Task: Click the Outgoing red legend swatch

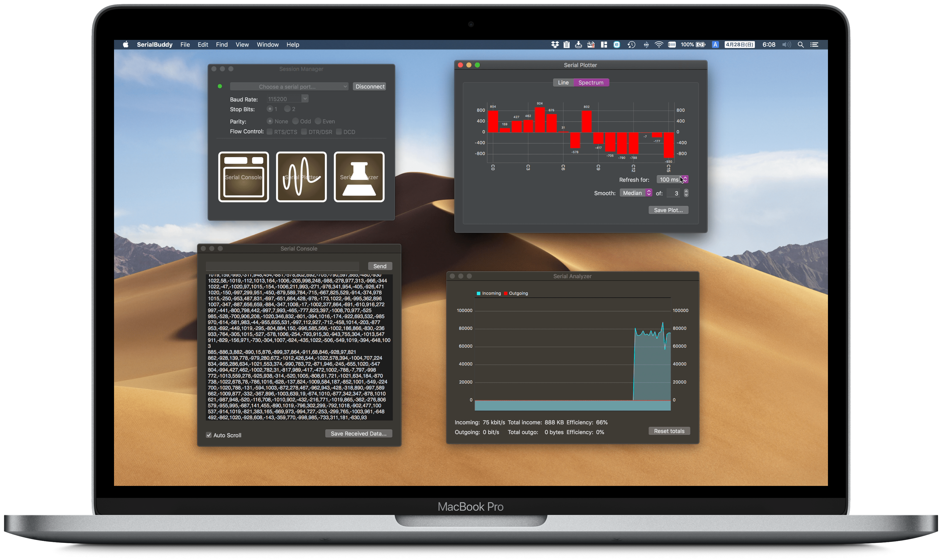Action: click(x=505, y=293)
